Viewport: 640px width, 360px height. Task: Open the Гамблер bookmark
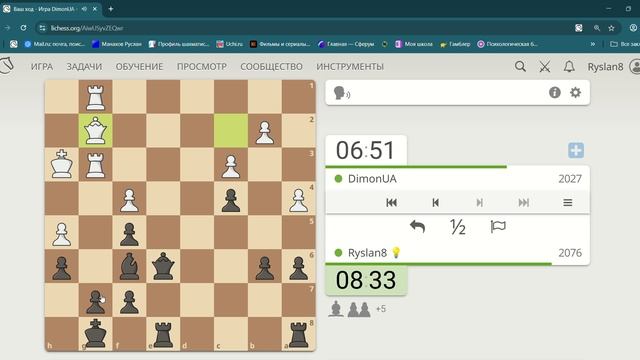coord(455,44)
